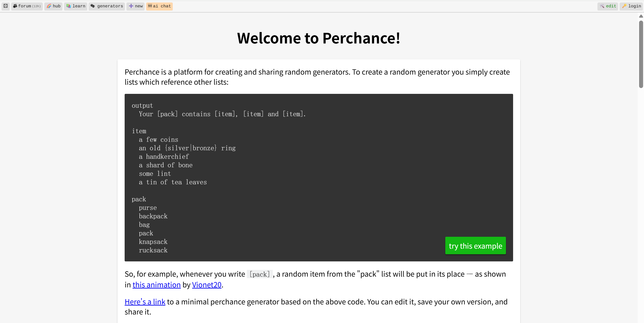Create a new generator
Image resolution: width=644 pixels, height=323 pixels.
[136, 6]
